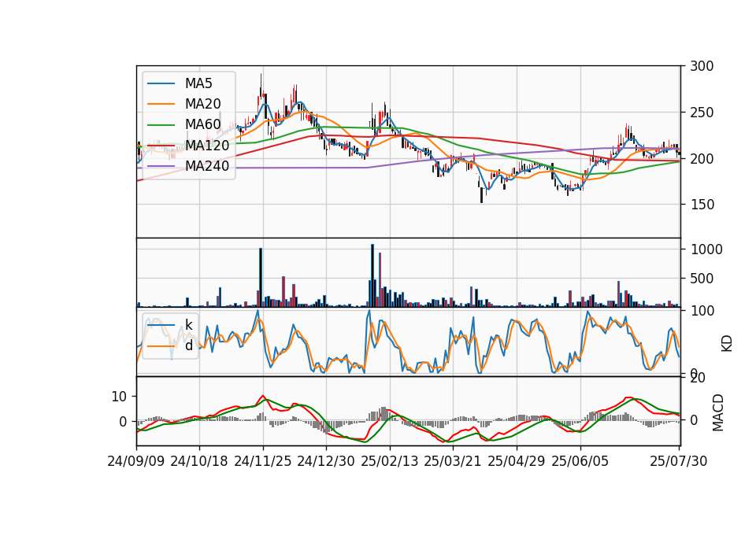This screenshot has height=543, width=756.
Task: Select the green MA60 line sample in legend
Action: (161, 125)
